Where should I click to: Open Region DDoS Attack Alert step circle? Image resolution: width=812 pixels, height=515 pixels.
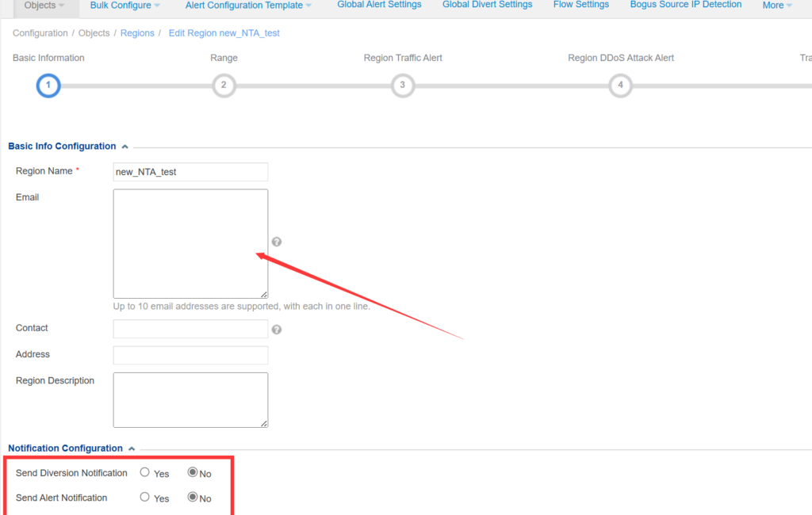[x=620, y=86]
